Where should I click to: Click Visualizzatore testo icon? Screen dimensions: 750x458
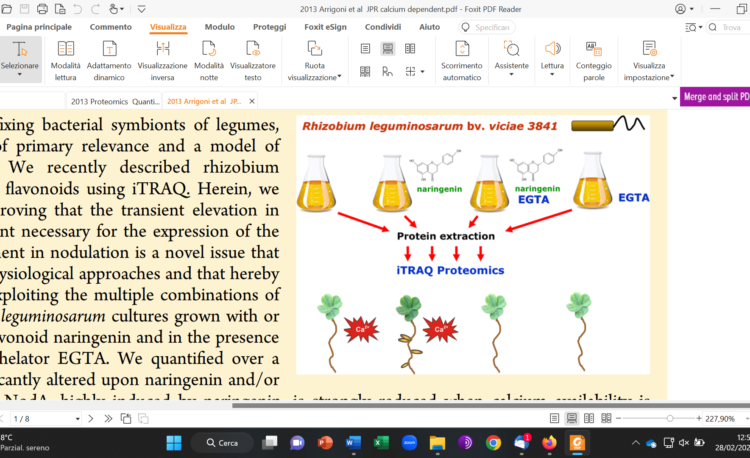[x=253, y=60]
